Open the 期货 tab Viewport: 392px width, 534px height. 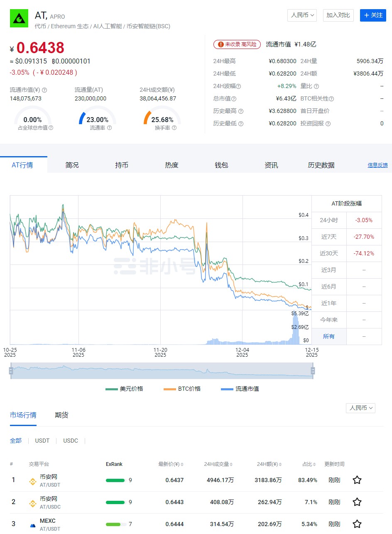coord(61,415)
